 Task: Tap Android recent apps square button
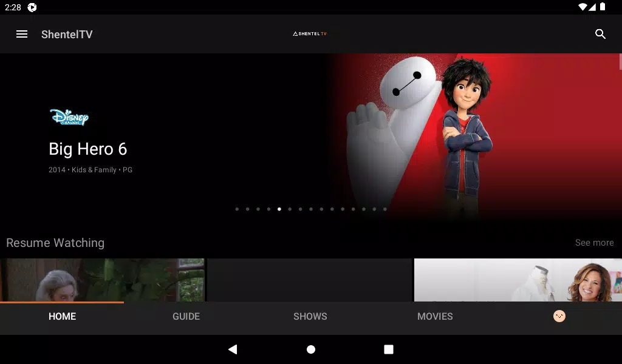point(389,349)
